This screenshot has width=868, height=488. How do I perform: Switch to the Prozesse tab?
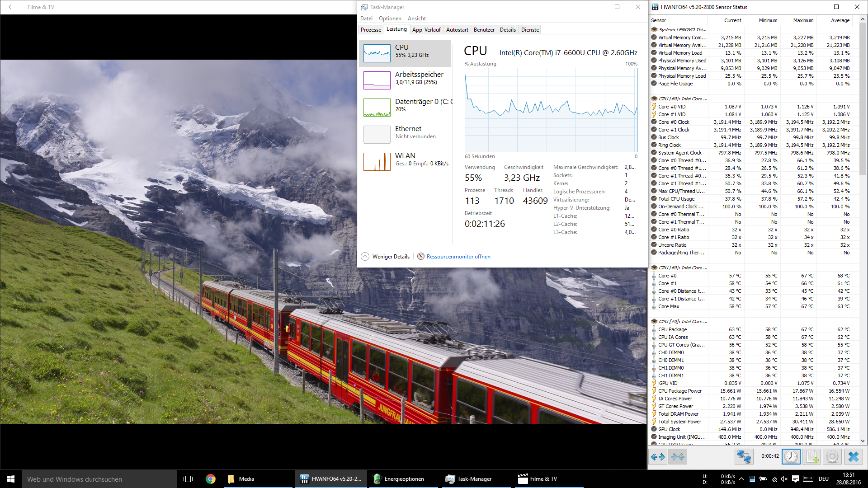tap(371, 30)
